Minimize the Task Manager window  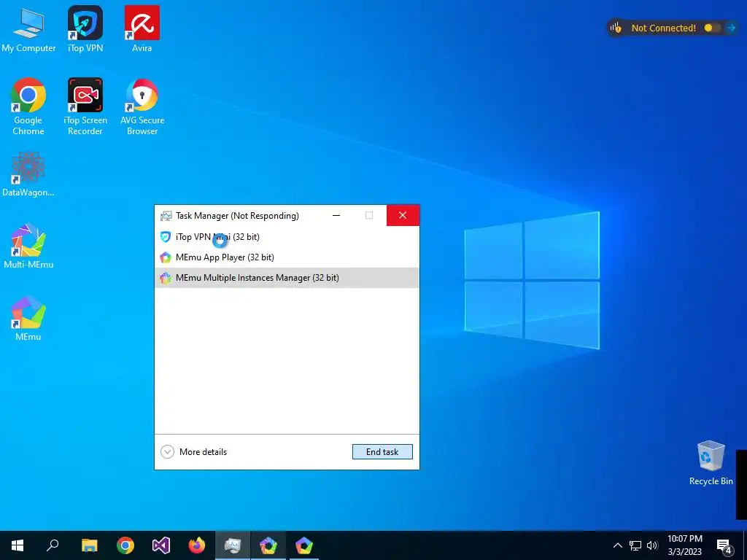[336, 215]
